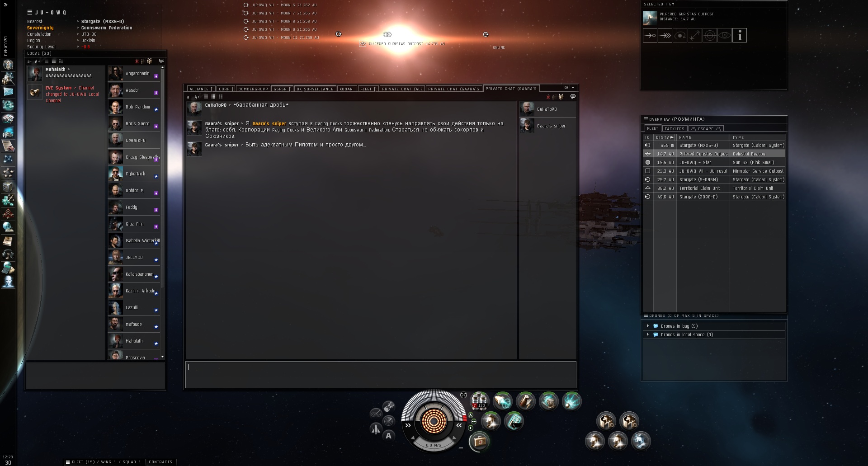Expand the Neocom with the double chevron
The width and height of the screenshot is (868, 466).
pos(6,5)
